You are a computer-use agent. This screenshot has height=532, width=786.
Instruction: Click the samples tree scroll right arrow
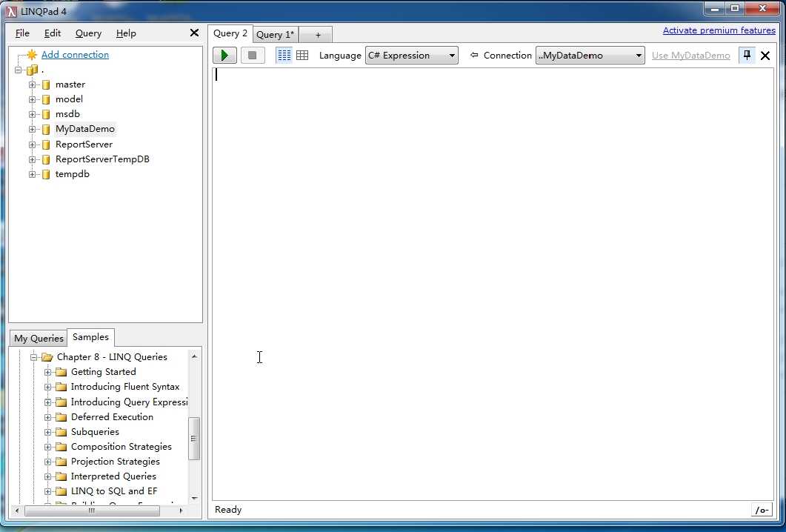pyautogui.click(x=181, y=511)
